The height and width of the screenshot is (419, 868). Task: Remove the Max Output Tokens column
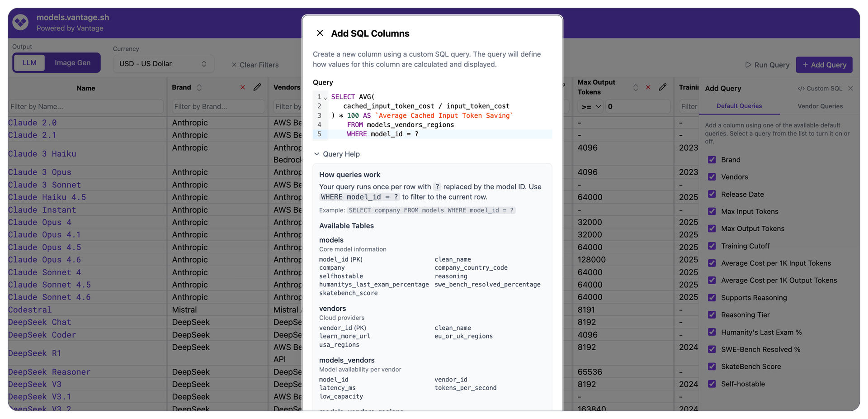point(648,87)
